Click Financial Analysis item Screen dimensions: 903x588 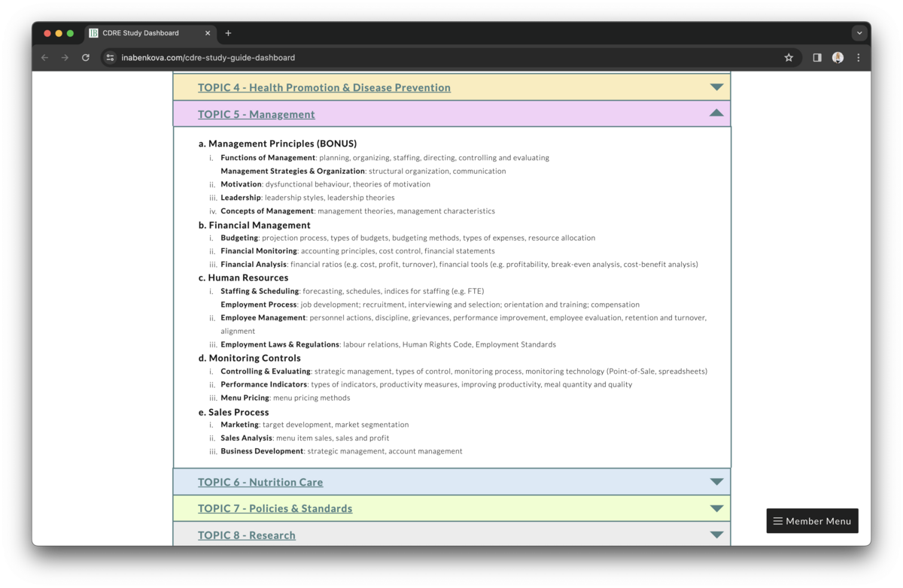254,265
